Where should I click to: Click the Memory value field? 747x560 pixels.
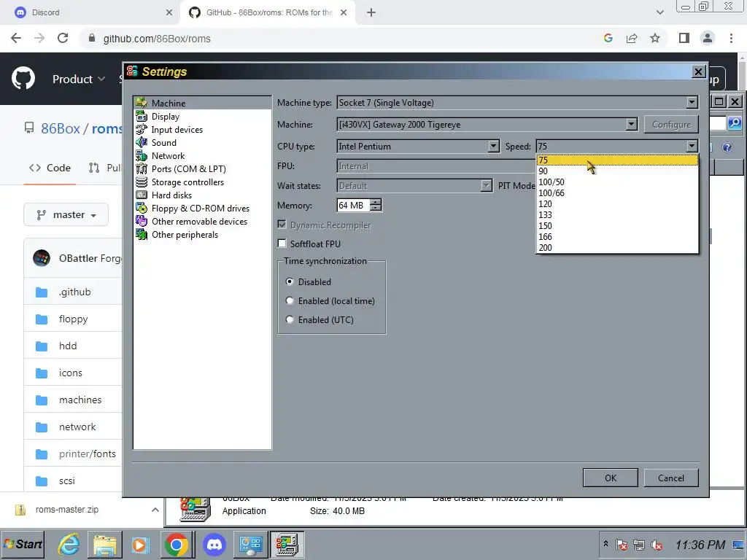click(x=354, y=205)
